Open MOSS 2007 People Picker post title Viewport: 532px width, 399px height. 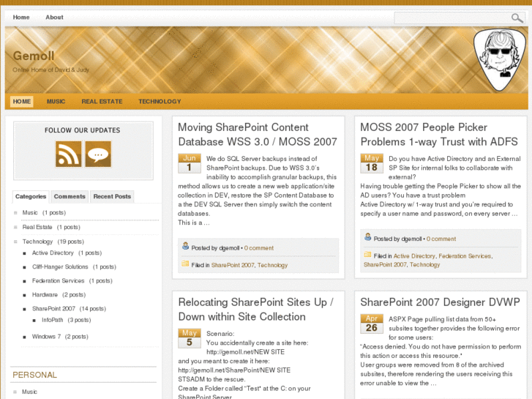click(x=439, y=135)
